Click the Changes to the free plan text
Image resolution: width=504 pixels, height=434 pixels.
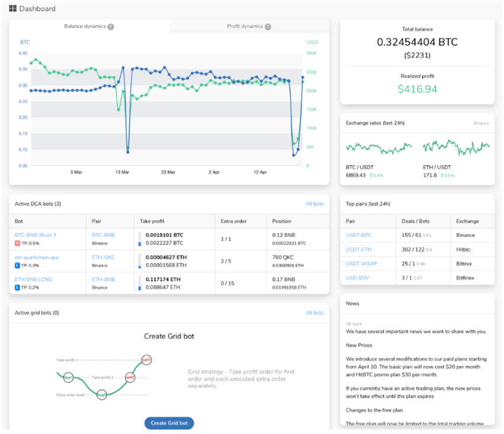pos(374,410)
